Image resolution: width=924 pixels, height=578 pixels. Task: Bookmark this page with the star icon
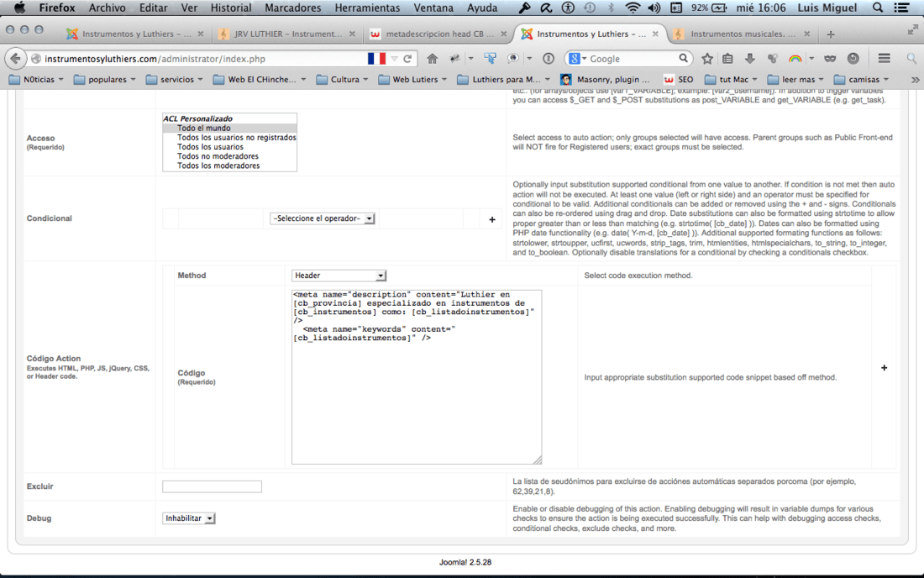[707, 58]
